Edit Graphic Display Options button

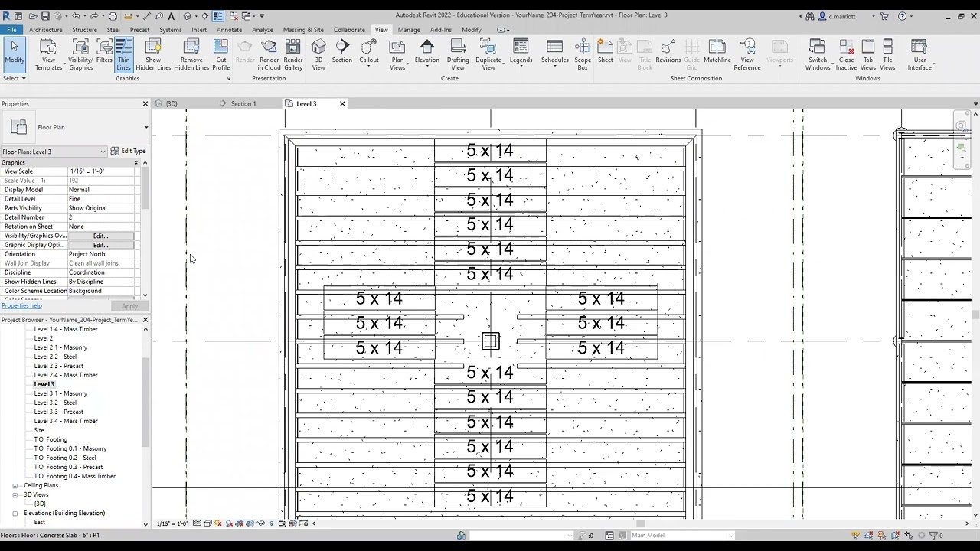tap(100, 245)
